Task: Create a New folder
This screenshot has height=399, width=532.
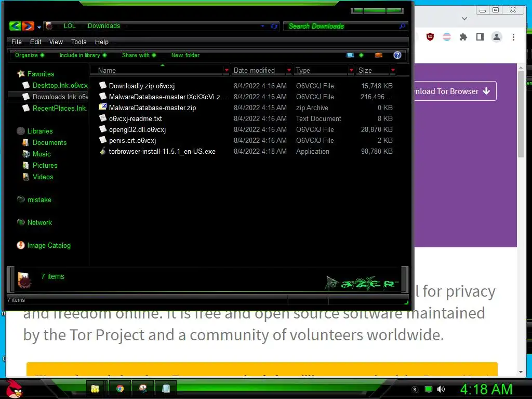Action: (185, 55)
